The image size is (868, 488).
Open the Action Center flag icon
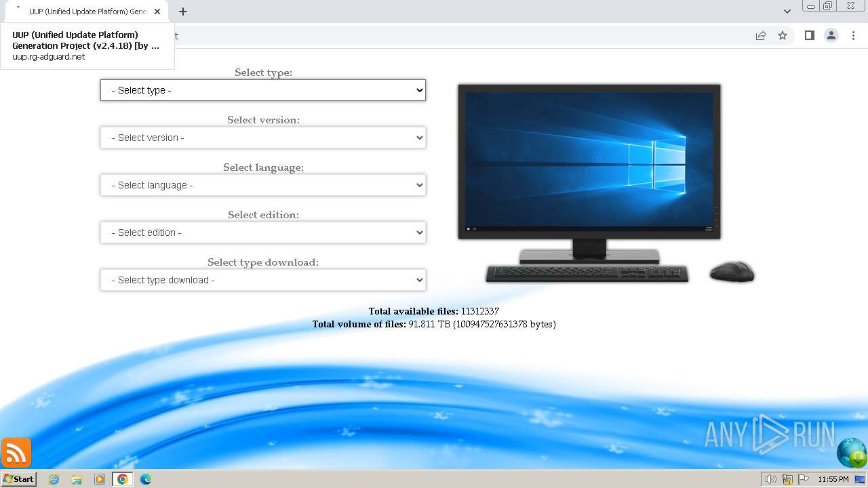pyautogui.click(x=804, y=479)
